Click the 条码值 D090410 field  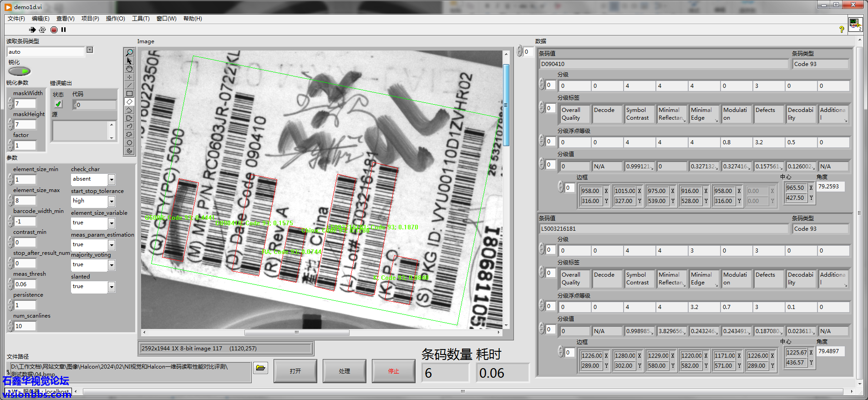pos(664,64)
